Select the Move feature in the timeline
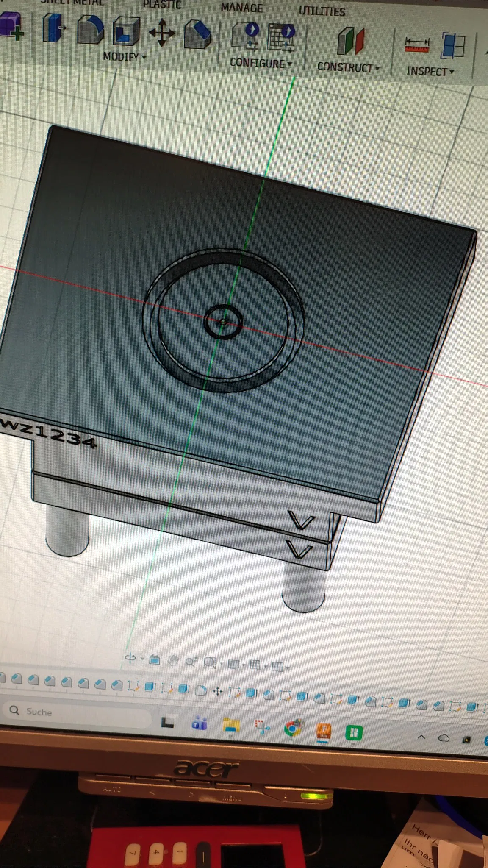The height and width of the screenshot is (868, 488). pos(218,692)
